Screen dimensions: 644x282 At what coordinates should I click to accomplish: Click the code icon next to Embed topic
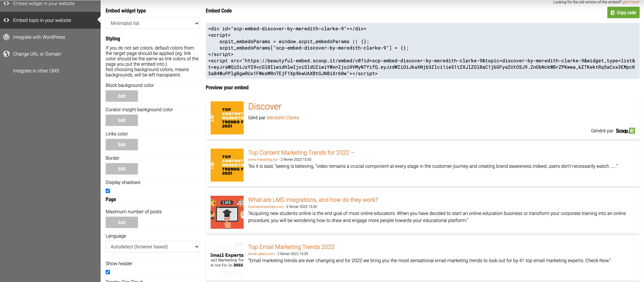coord(6,20)
